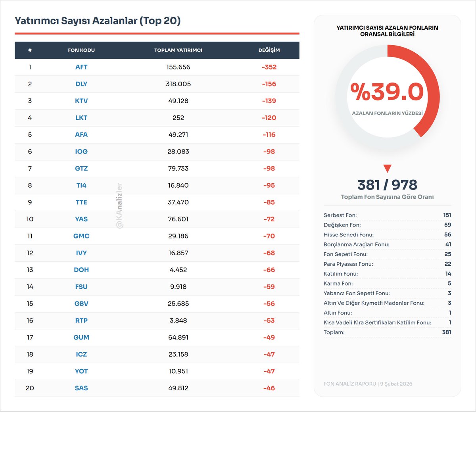Click the Fon Sepeti Fonu row
Image resolution: width=476 pixels, height=476 pixels.
tap(388, 254)
